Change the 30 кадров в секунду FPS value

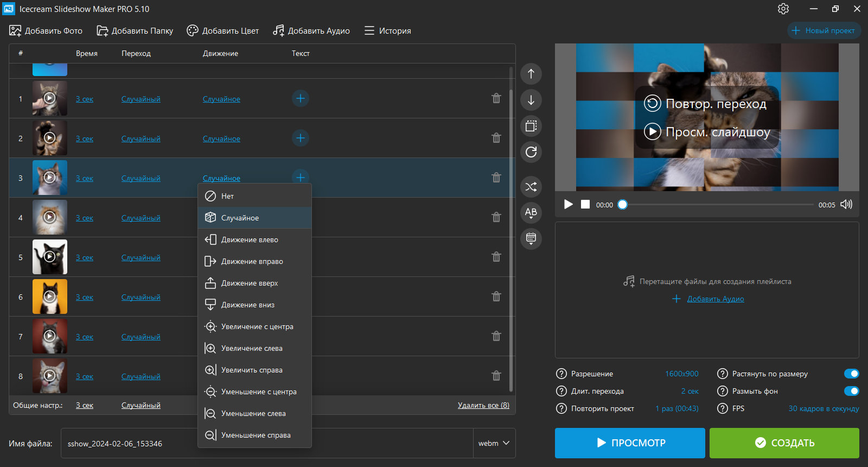click(824, 408)
